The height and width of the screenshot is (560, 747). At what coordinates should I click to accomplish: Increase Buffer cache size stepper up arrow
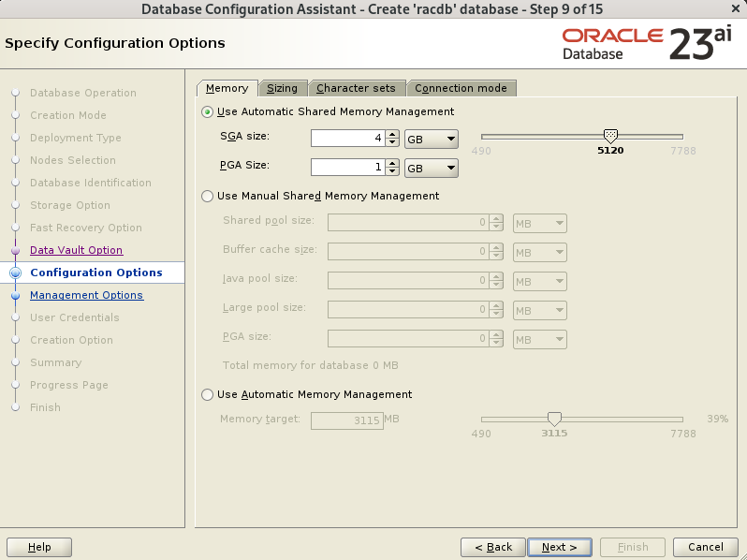(496, 248)
